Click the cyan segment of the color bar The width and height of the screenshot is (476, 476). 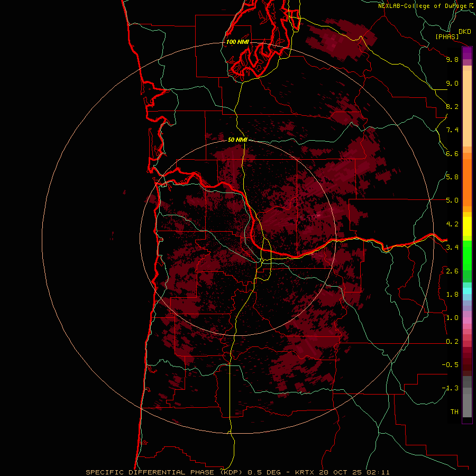(467, 291)
